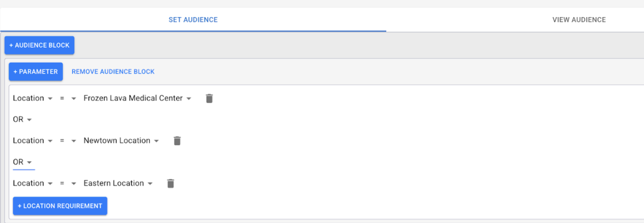The height and width of the screenshot is (223, 644).
Task: Delete the Frozen Lava Medical Center row
Action: point(209,98)
